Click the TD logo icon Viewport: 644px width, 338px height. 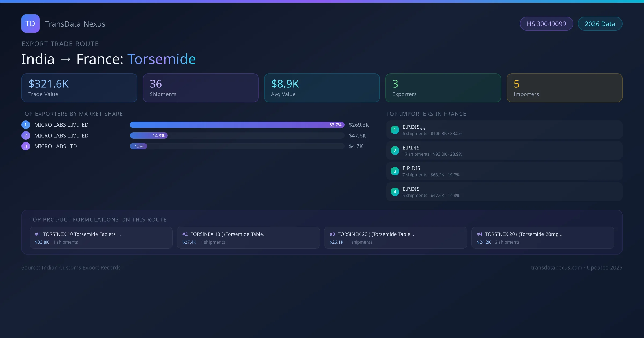[x=30, y=24]
